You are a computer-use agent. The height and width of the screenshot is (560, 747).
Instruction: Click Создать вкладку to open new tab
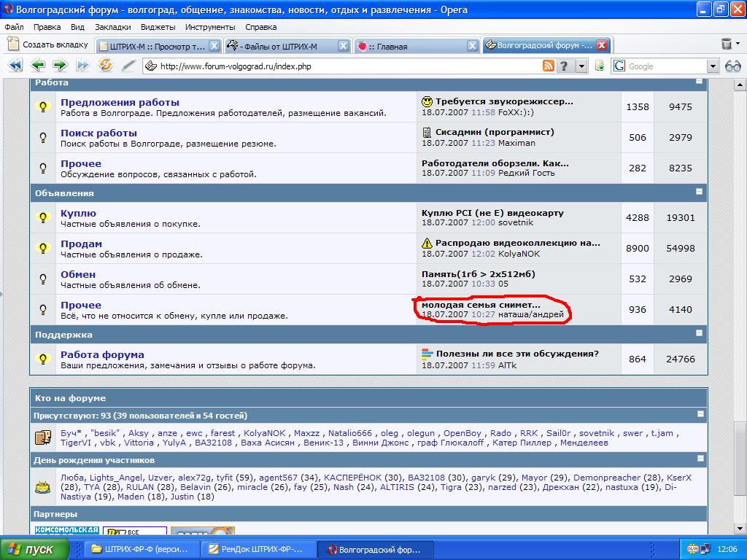point(47,44)
